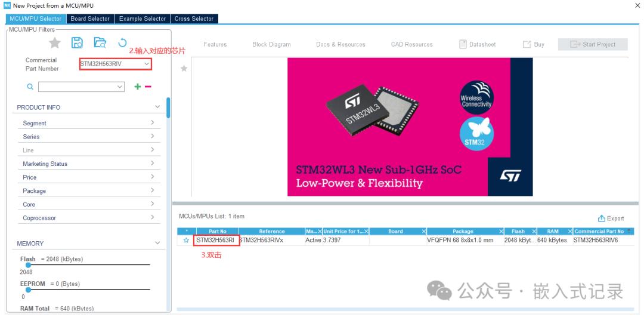
Task: Add a filter with the green plus icon
Action: [x=138, y=87]
